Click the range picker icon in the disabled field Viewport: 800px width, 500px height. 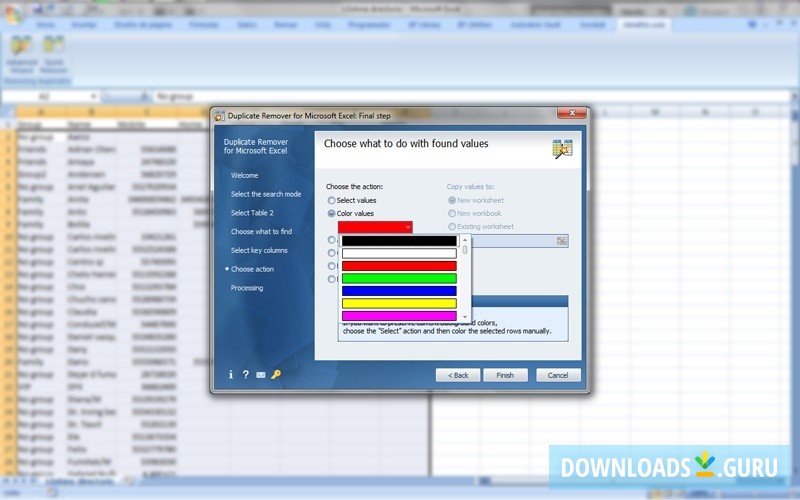pyautogui.click(x=562, y=241)
